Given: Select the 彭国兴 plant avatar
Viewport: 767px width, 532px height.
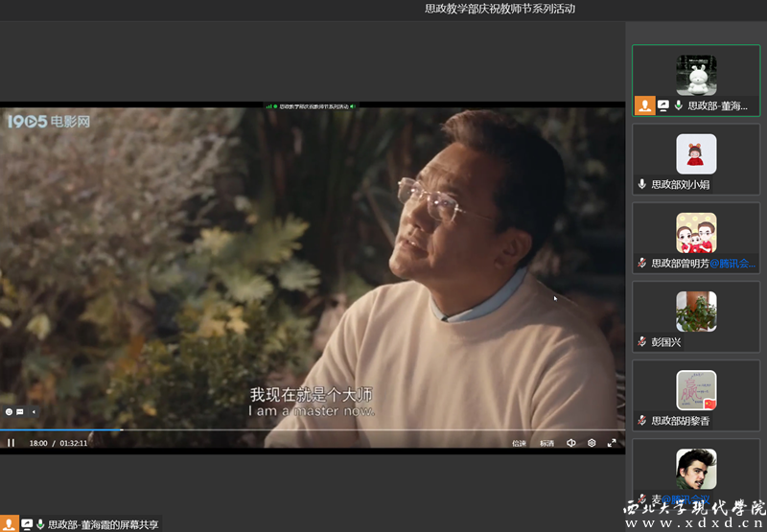Looking at the screenshot, I should (697, 312).
